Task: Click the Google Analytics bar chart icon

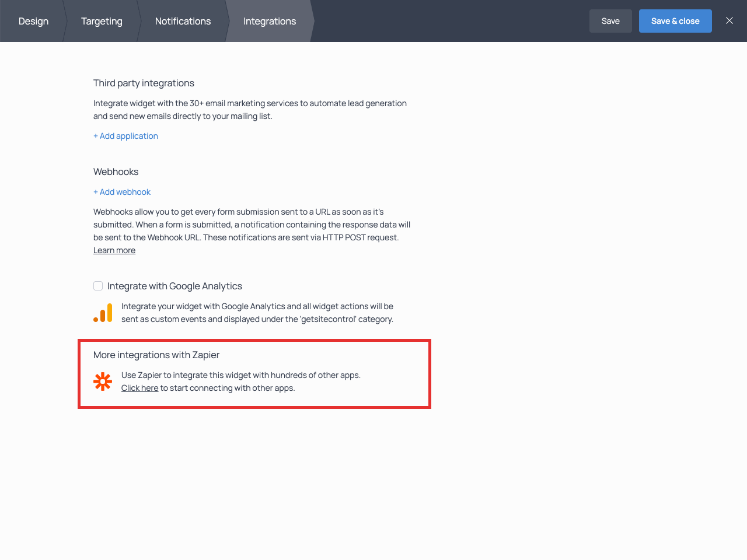Action: pyautogui.click(x=103, y=313)
